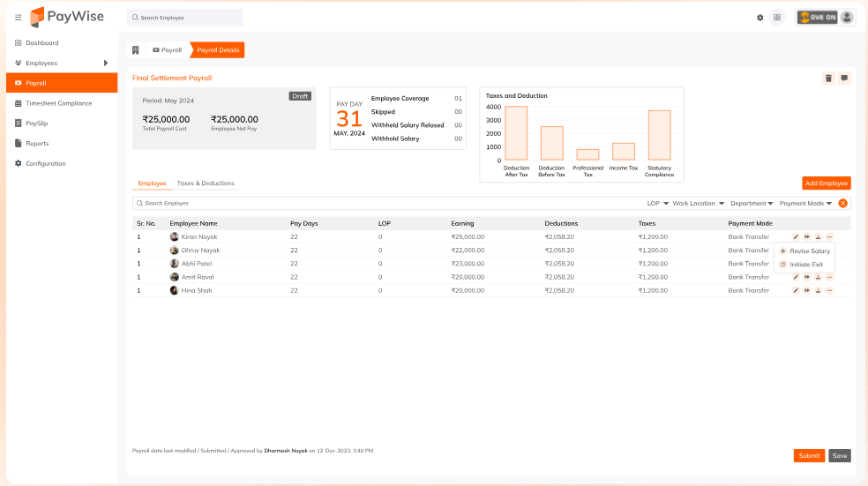Image resolution: width=868 pixels, height=486 pixels.
Task: Click the Final Settlement Payroll title
Action: (x=172, y=78)
